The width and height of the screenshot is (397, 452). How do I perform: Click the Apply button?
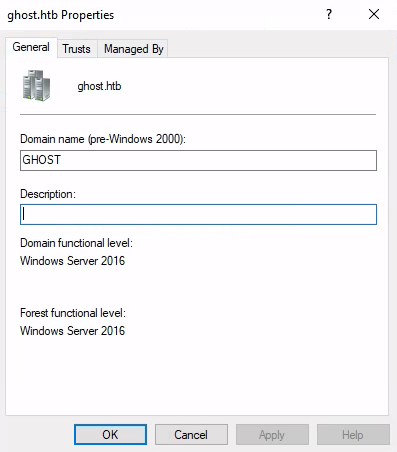272,435
